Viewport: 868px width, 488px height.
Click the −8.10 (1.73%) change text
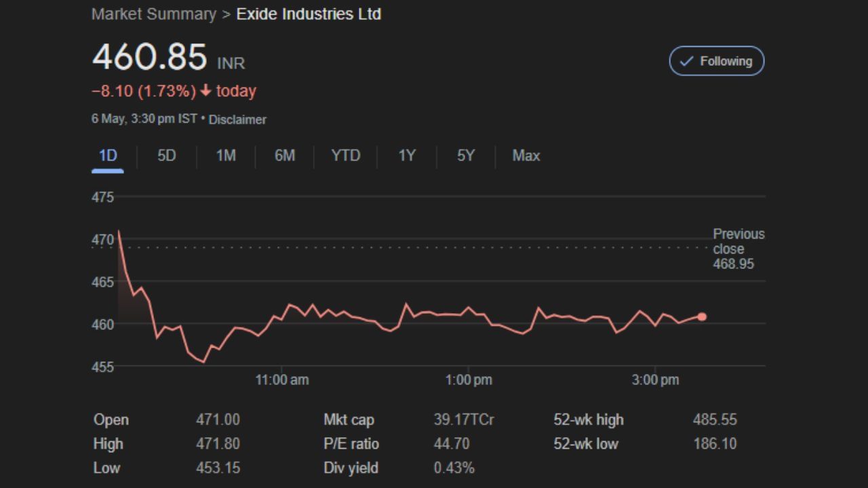click(x=144, y=91)
